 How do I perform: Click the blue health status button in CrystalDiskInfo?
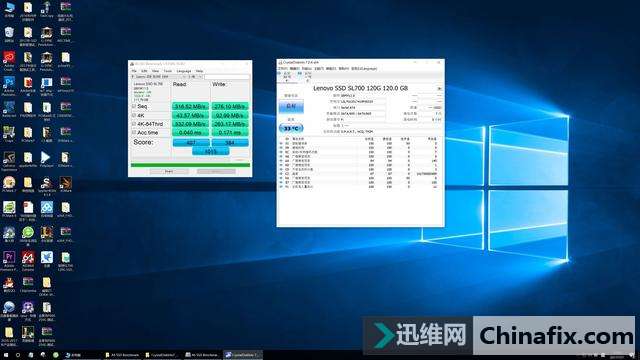point(291,106)
